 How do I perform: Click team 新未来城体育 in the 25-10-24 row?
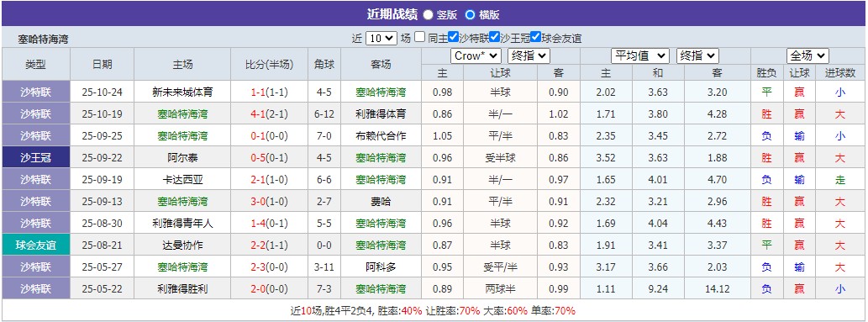pos(182,92)
